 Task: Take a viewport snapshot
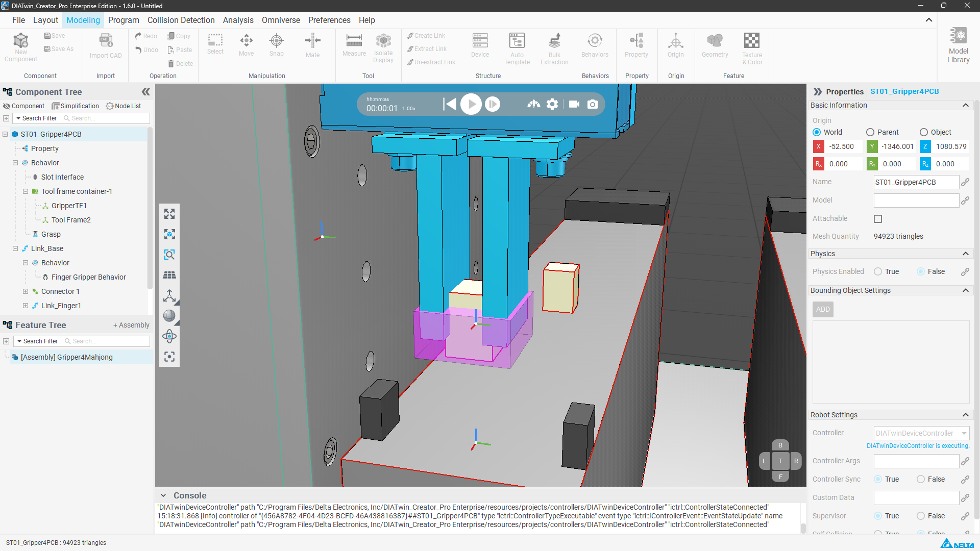(x=593, y=104)
